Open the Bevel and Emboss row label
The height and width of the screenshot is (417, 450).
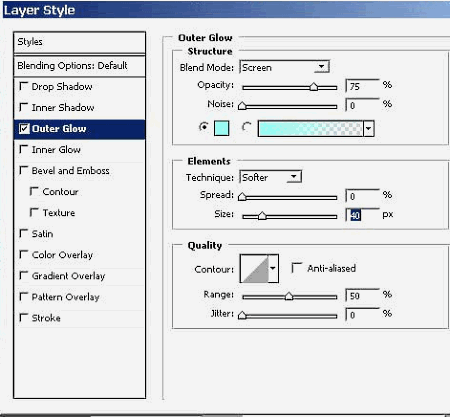[70, 171]
